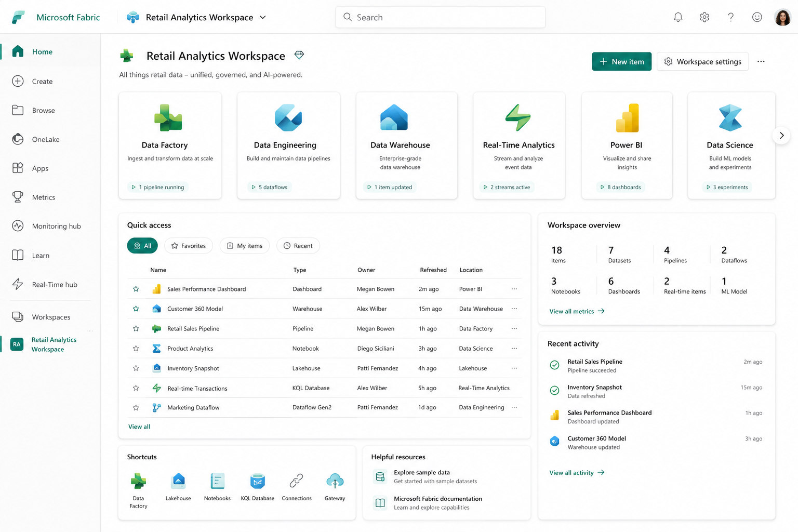
Task: Open more options ellipsis beside Workspace settings
Action: point(761,61)
